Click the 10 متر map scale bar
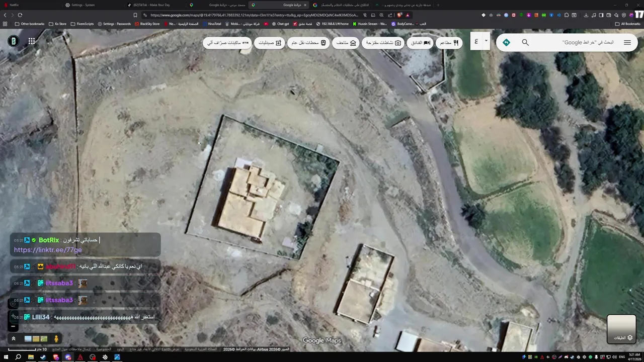644x362 pixels. pyautogui.click(x=28, y=349)
